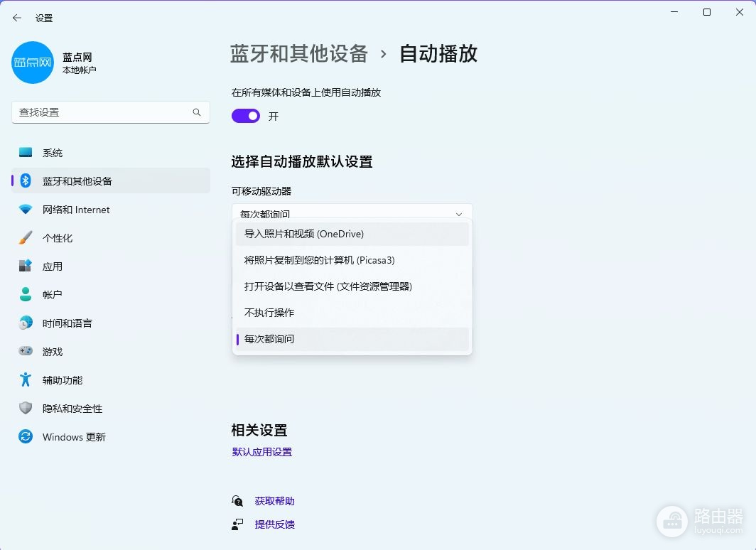The width and height of the screenshot is (756, 550).
Task: Select 导入照片和视频 (OneDrive) option
Action: pos(352,234)
